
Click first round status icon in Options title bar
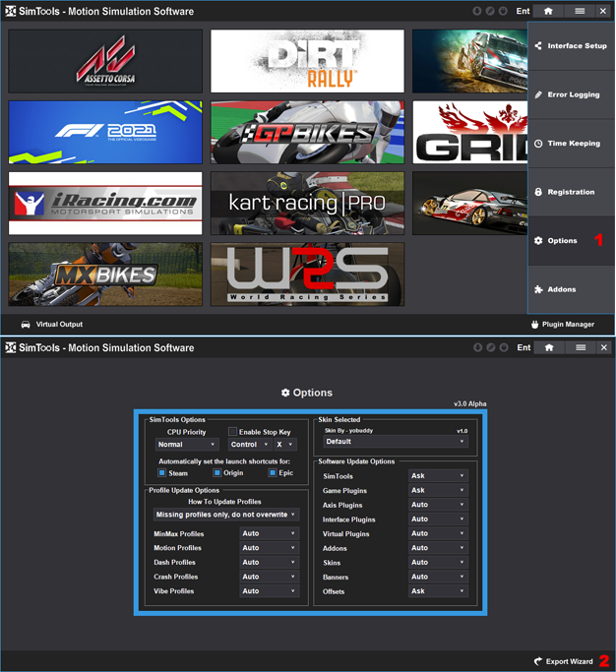(x=478, y=347)
